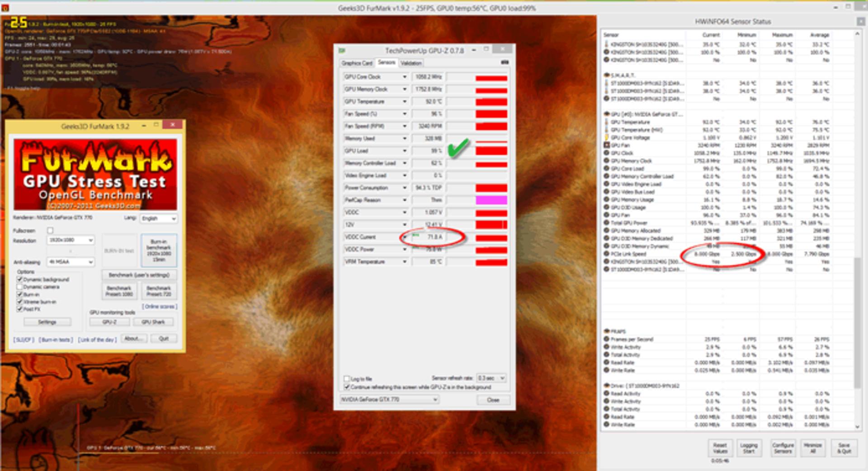Toggle the Dynamic camera option

[20, 287]
